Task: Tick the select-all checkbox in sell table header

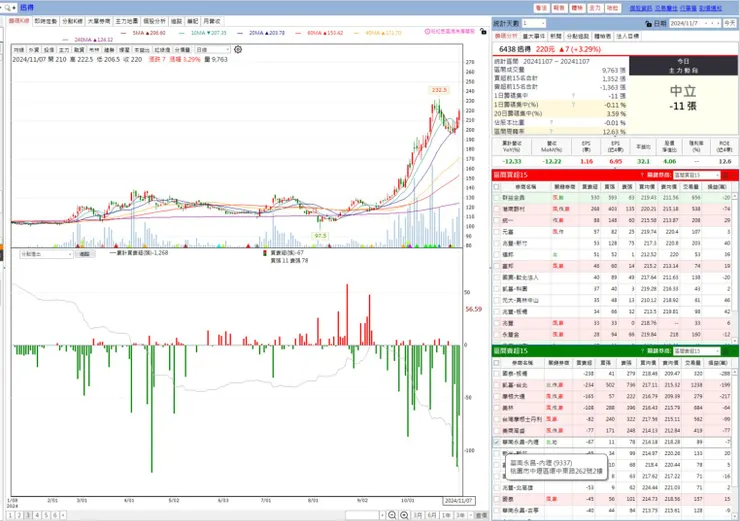Action: coord(496,363)
